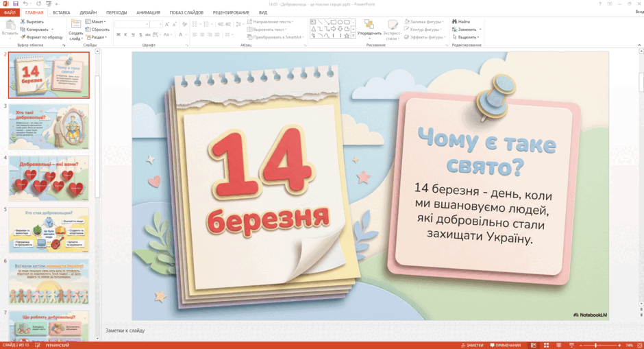Open Макет layout dropdown
Image resolution: width=644 pixels, height=349 pixels.
pyautogui.click(x=95, y=21)
